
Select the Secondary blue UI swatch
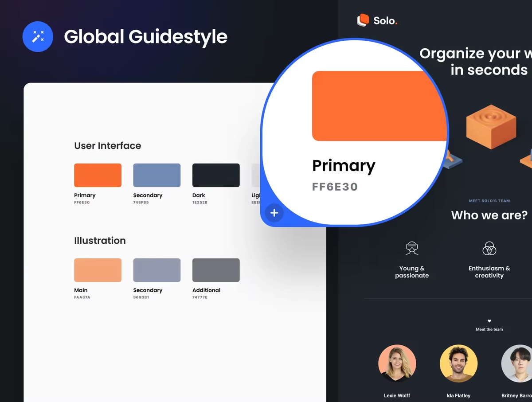[x=156, y=175]
